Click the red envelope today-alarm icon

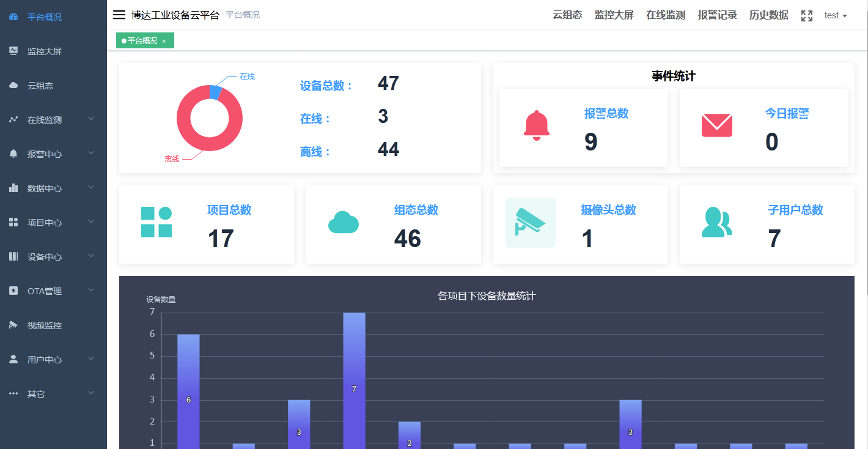pos(716,125)
